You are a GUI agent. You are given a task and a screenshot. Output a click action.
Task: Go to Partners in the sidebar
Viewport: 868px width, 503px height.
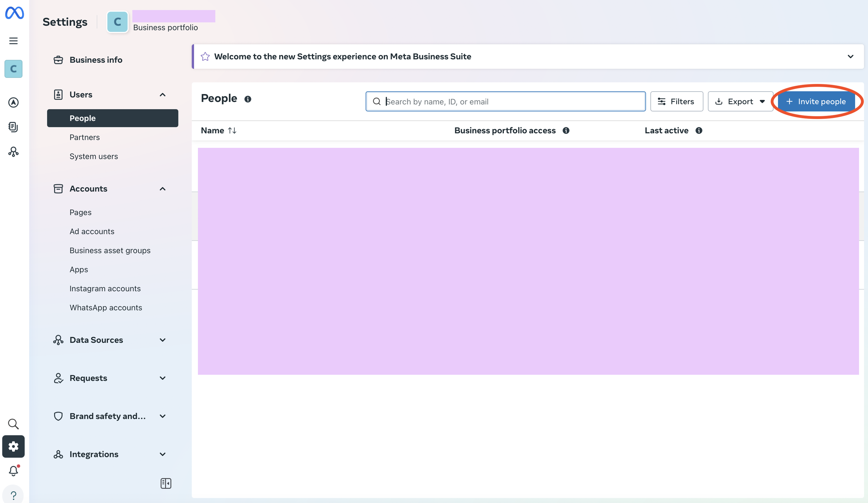[x=85, y=137]
